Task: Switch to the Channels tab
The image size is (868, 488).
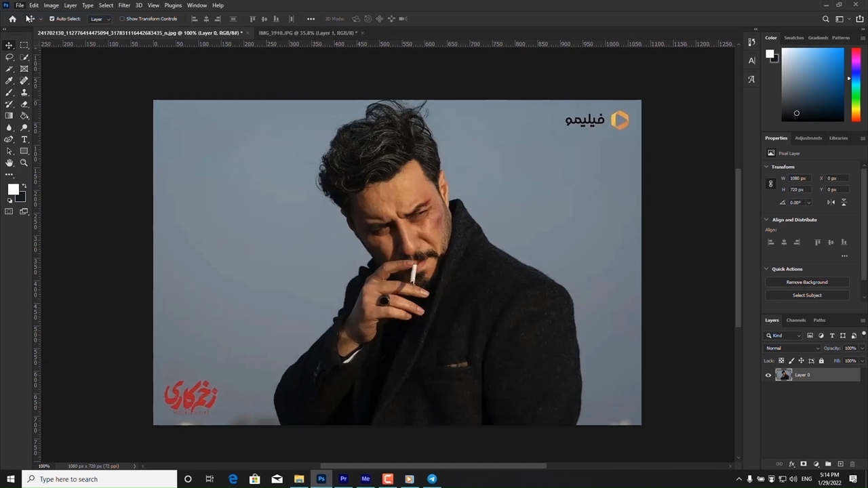Action: [796, 320]
